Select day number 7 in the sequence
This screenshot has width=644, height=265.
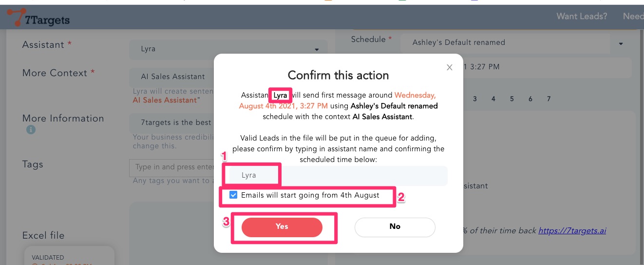pos(549,99)
